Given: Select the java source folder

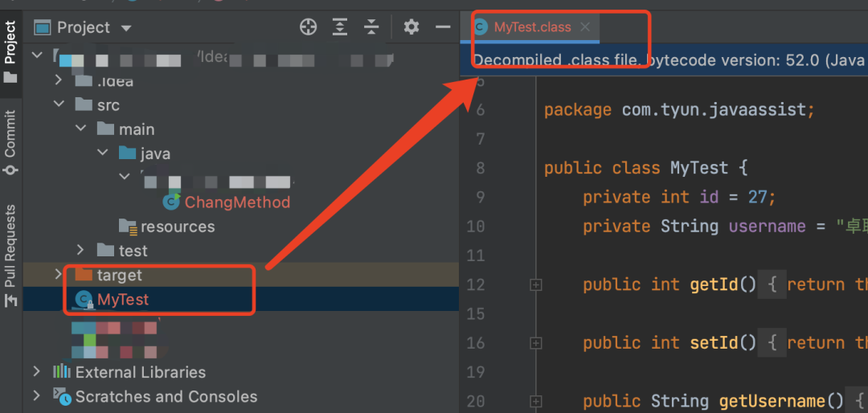Looking at the screenshot, I should [156, 153].
